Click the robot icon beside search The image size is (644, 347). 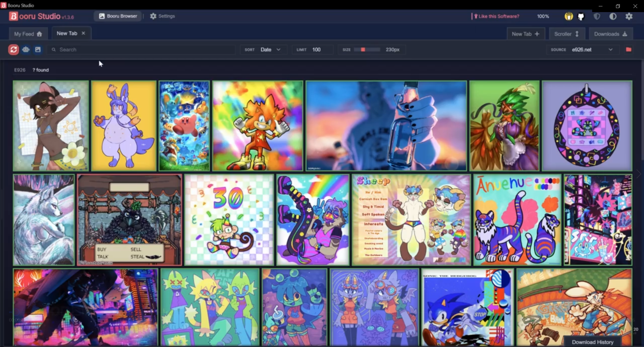point(26,50)
